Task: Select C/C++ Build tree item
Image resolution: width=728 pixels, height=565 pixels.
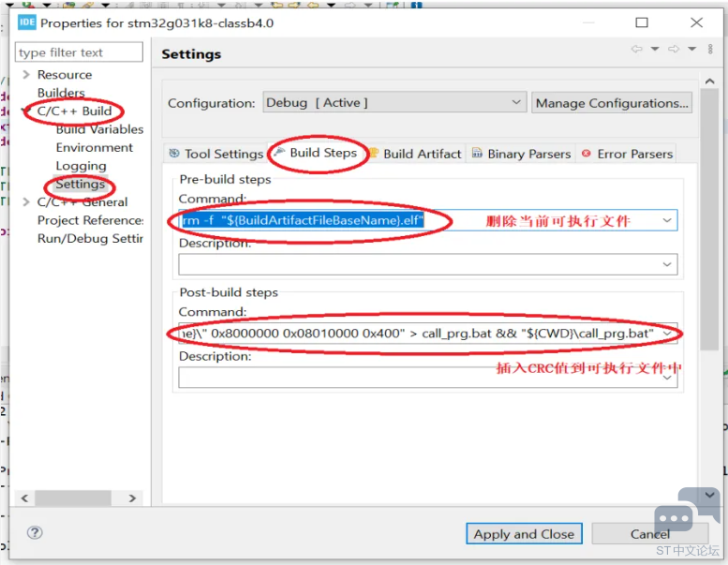Action: [74, 111]
